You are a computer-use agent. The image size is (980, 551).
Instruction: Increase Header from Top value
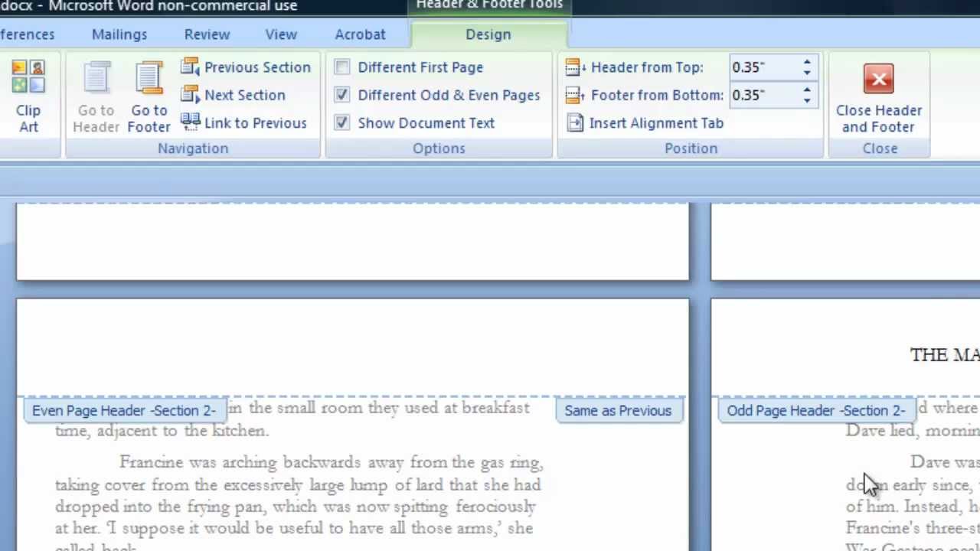coord(807,63)
